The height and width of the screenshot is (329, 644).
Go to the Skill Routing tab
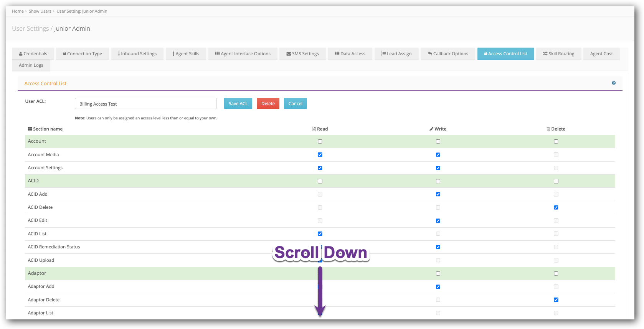click(x=558, y=54)
